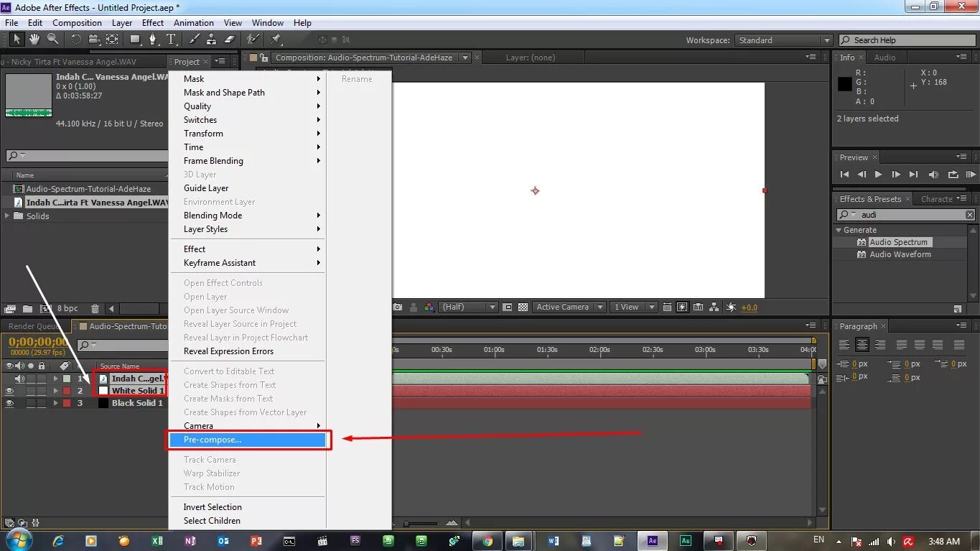Expand layer 1 properties triangle
The height and width of the screenshot is (551, 980).
pos(55,379)
